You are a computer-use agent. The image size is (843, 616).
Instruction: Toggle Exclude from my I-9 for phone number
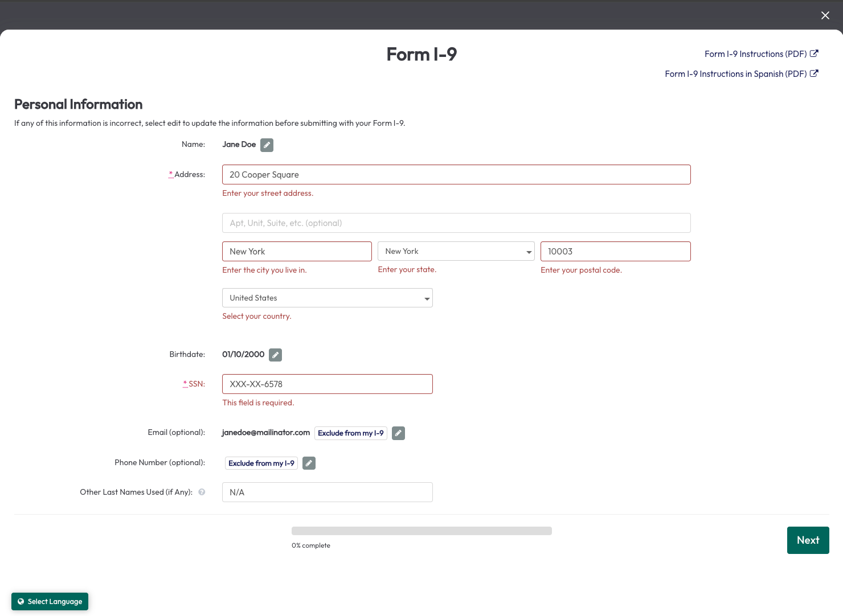point(261,463)
